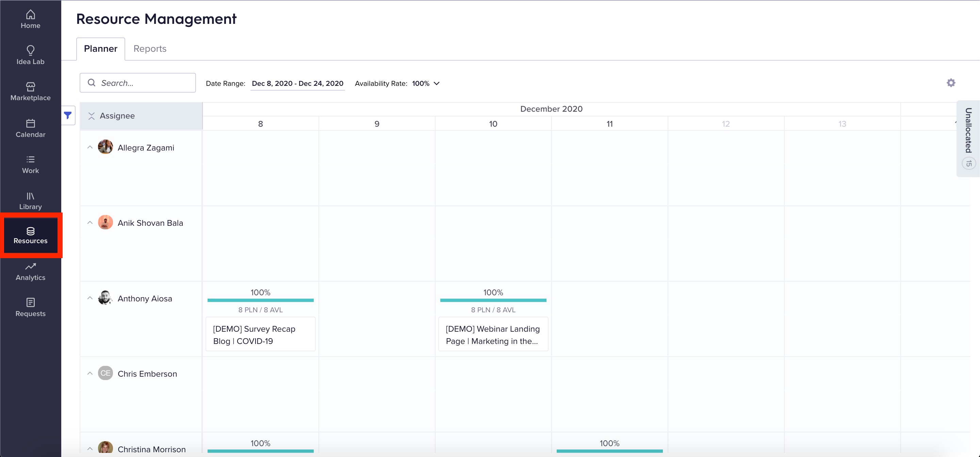Click Allegra Zagami's avatar

pos(105,147)
